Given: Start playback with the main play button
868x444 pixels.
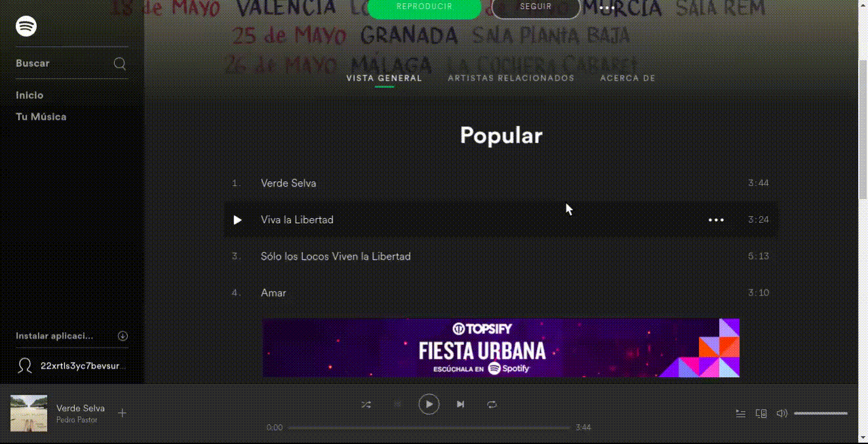Looking at the screenshot, I should 429,405.
